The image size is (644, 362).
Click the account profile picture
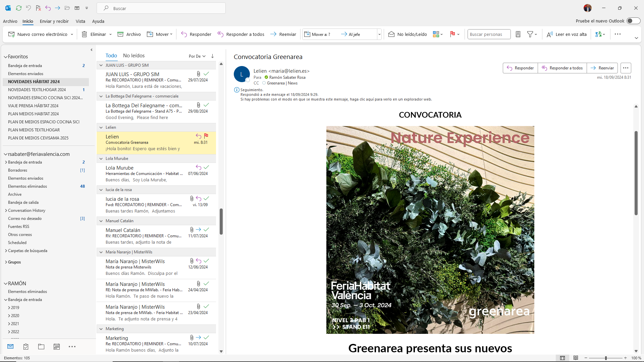(x=587, y=8)
